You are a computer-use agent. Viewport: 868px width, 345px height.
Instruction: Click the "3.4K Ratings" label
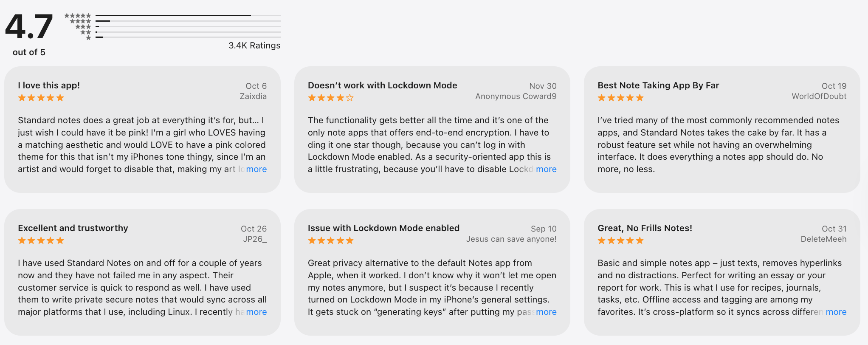tap(254, 45)
